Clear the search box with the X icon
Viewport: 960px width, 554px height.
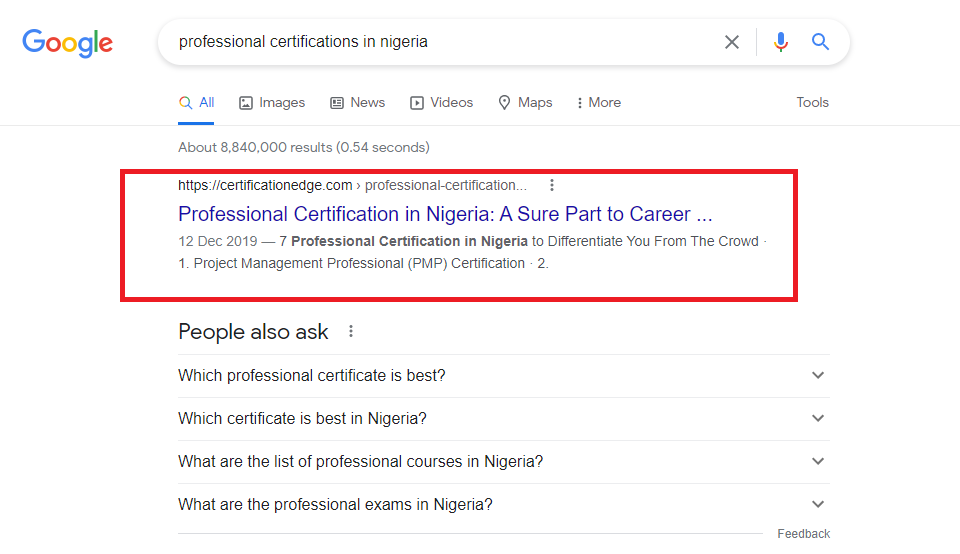(x=732, y=42)
